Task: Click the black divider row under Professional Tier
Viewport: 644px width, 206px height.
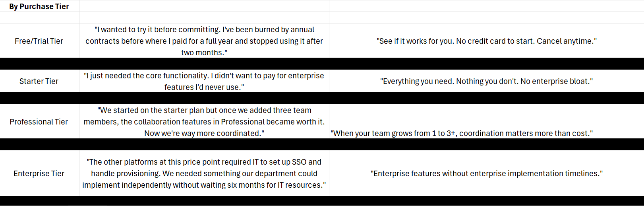Action: click(x=322, y=144)
